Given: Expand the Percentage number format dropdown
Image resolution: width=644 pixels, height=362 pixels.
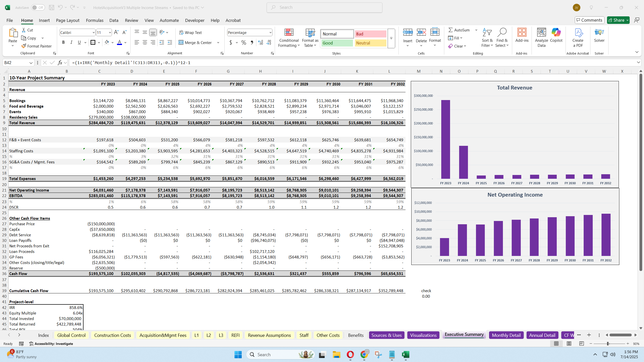Looking at the screenshot, I should pyautogui.click(x=271, y=32).
